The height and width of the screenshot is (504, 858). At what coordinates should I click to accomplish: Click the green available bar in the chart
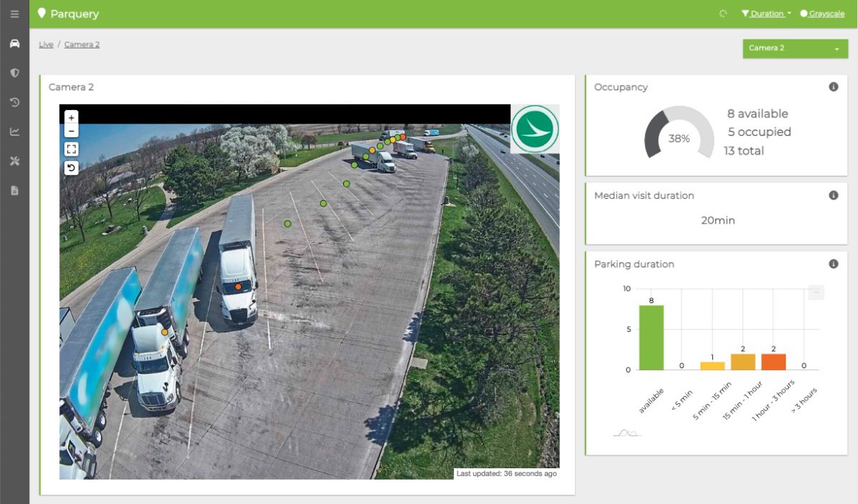651,337
